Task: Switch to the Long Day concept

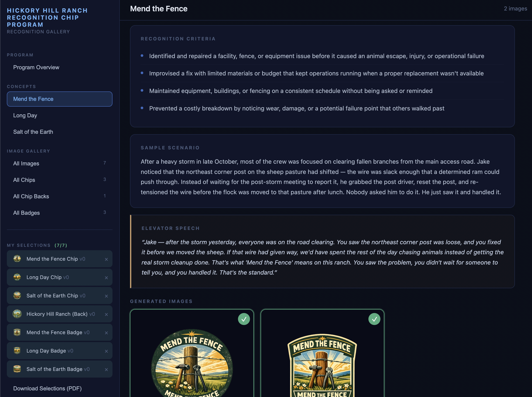Action: click(x=25, y=115)
